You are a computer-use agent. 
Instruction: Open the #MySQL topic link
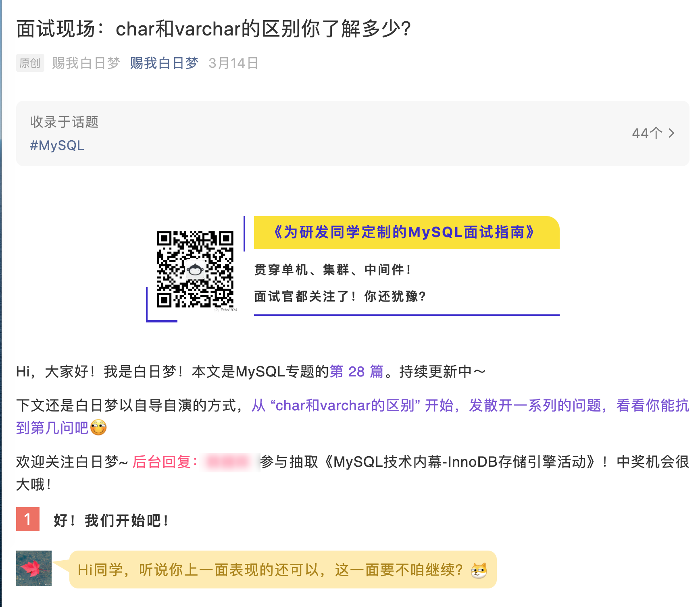click(57, 146)
